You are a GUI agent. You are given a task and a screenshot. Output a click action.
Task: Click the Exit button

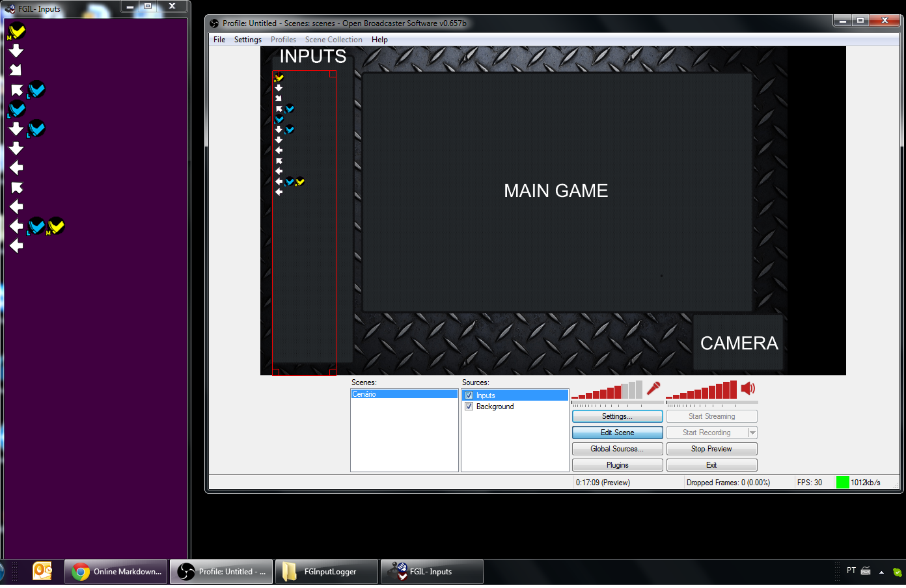[x=711, y=465]
